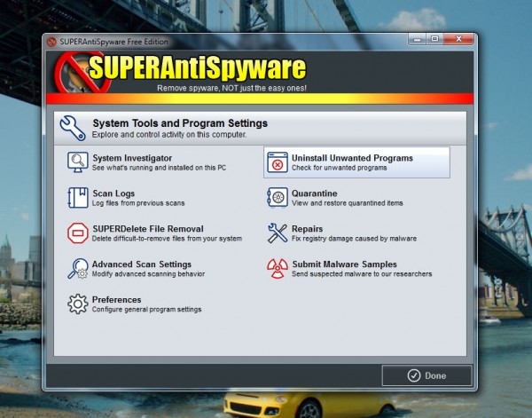Viewport: 532px width, 418px height.
Task: Click 'Remove spyware, NOT just the easy ones!' tagline
Action: click(x=231, y=88)
